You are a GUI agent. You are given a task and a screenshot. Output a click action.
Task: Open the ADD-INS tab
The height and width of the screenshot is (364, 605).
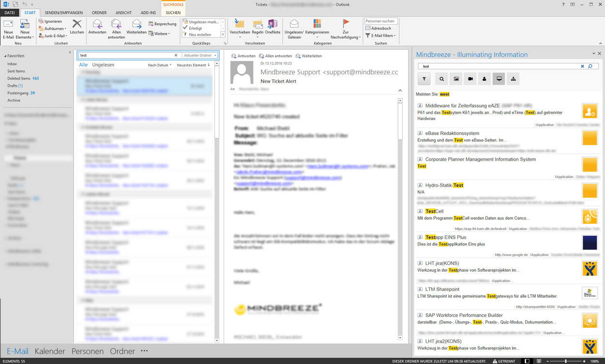point(148,13)
